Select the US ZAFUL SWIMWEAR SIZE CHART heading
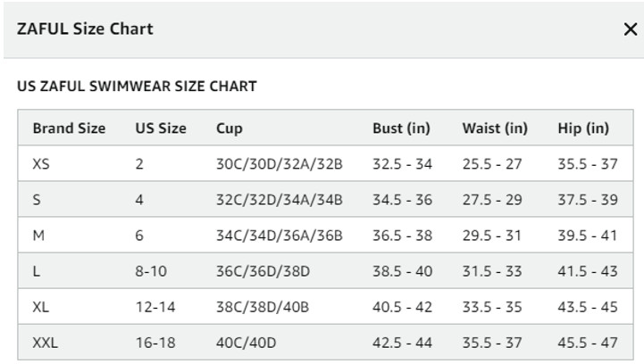This screenshot has width=644, height=364. point(137,87)
